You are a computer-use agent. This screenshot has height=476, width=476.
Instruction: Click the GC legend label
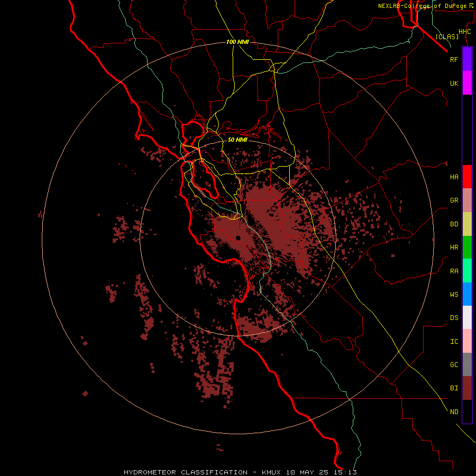tap(454, 365)
